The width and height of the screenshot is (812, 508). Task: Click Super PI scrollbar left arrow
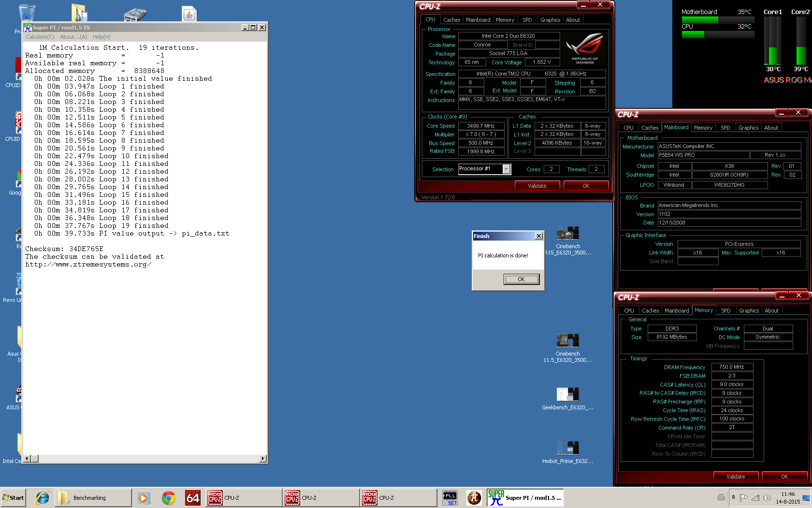[27, 459]
